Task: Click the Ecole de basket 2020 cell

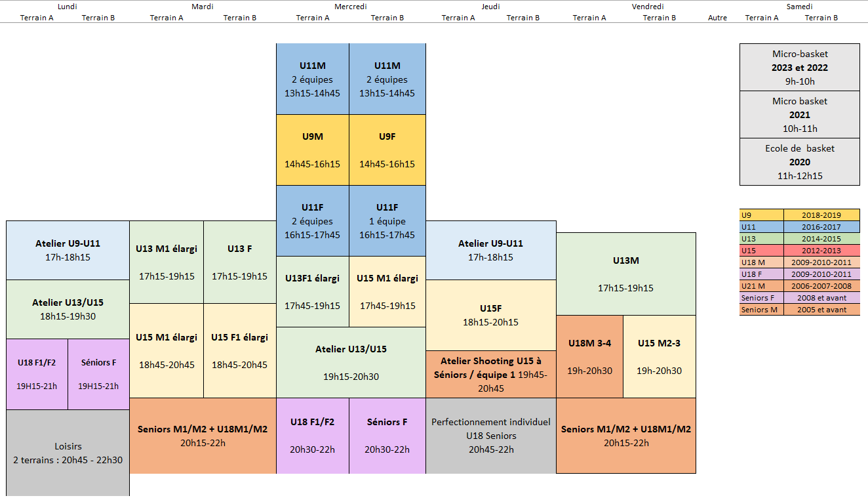Action: click(x=800, y=162)
